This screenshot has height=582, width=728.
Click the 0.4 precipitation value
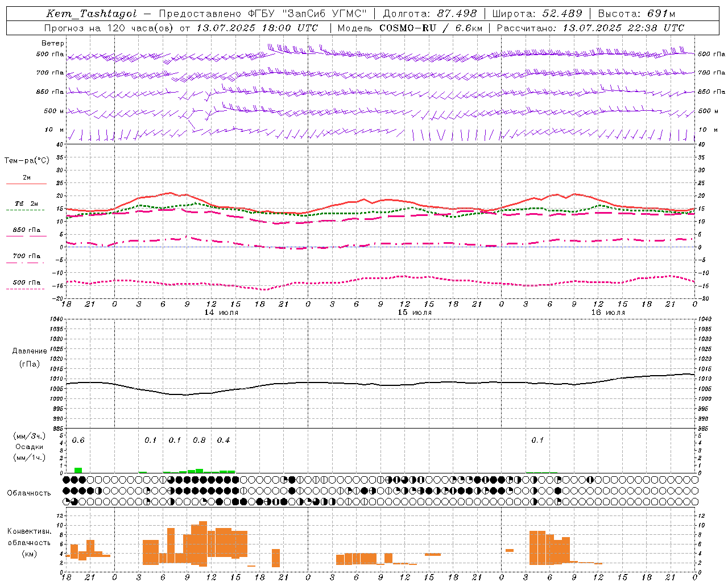(x=224, y=440)
